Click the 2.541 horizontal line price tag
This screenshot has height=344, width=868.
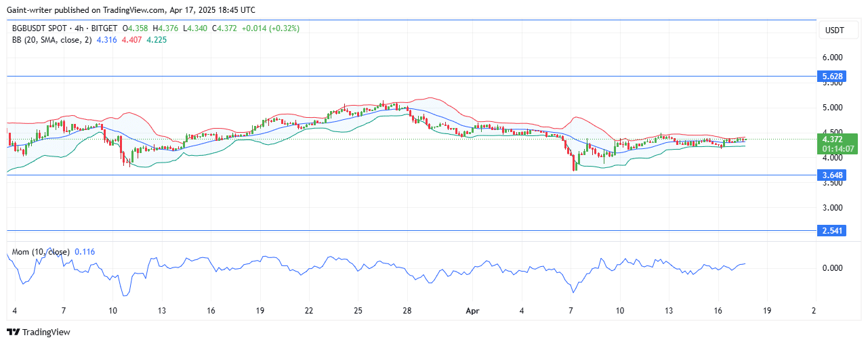tap(833, 231)
